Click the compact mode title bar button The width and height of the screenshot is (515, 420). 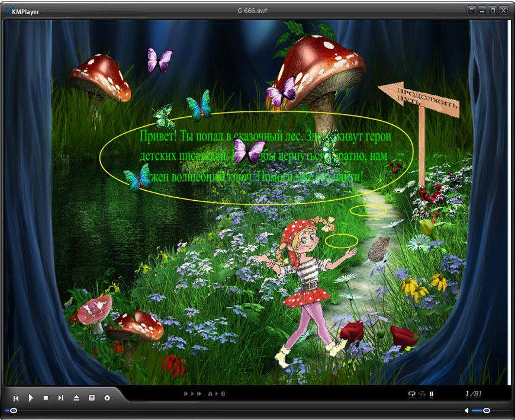pyautogui.click(x=471, y=10)
